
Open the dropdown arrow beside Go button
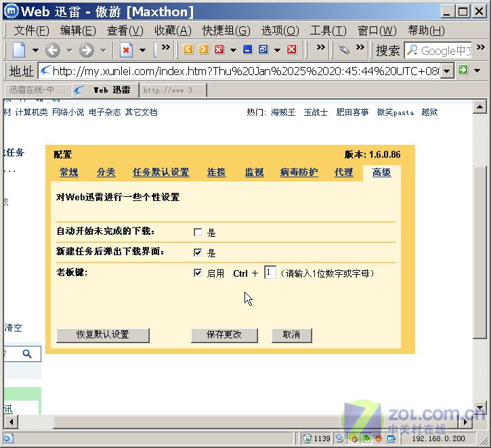pyautogui.click(x=477, y=70)
